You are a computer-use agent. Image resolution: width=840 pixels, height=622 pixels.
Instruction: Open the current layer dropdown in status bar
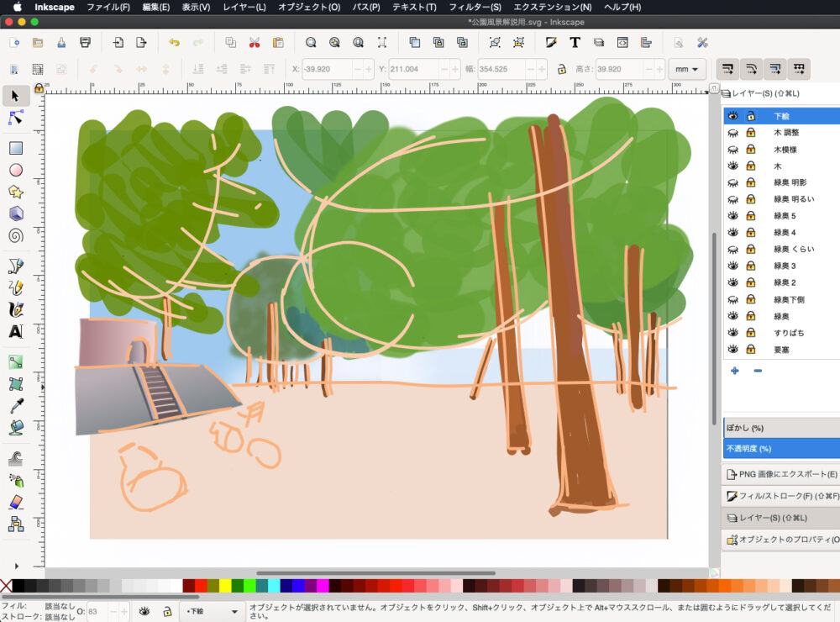pos(212,611)
